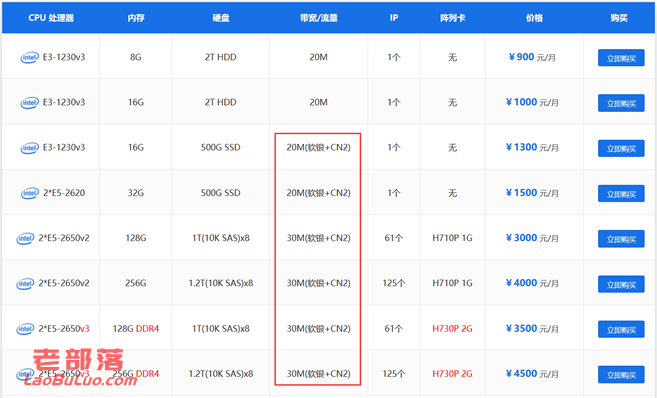Screen dimensions: 657x398
Task: Buy the ¥1000 per month server
Action: pos(621,103)
